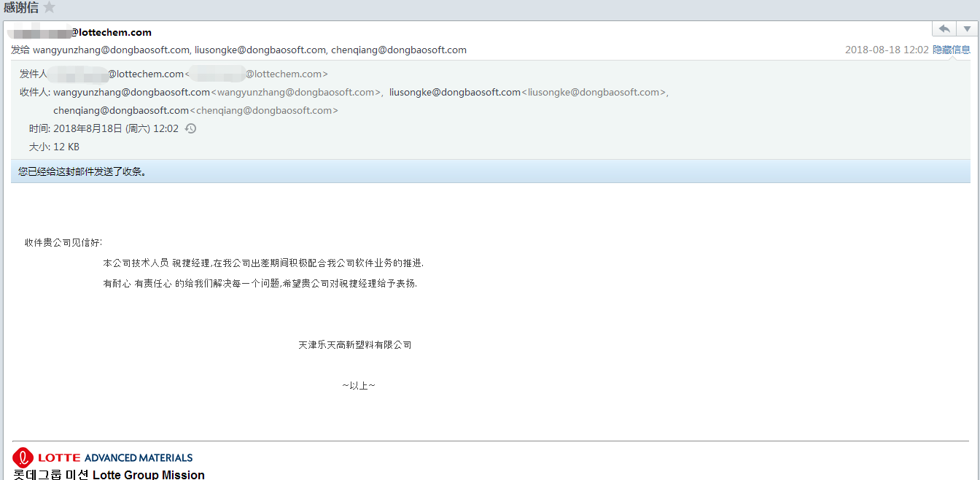980x480 pixels.
Task: Click the LOTTE logo in the signature
Action: pyautogui.click(x=23, y=457)
